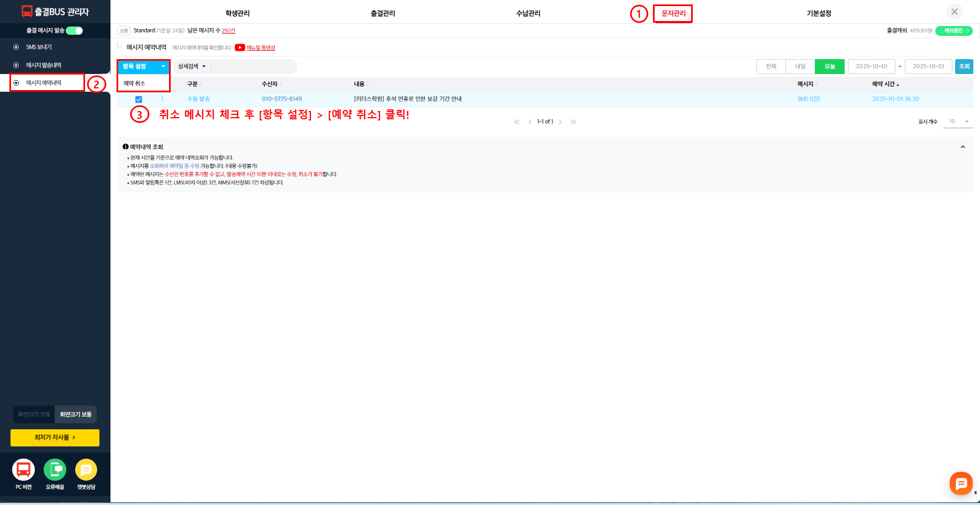Toggle the 출결 메시지 발송 switch

pyautogui.click(x=74, y=31)
